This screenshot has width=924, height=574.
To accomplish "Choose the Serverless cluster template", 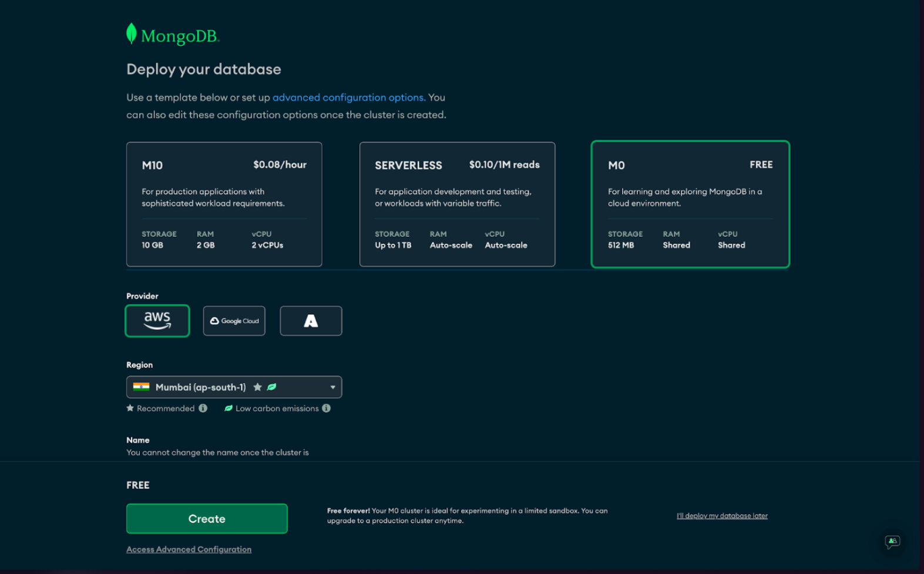I will tap(457, 204).
